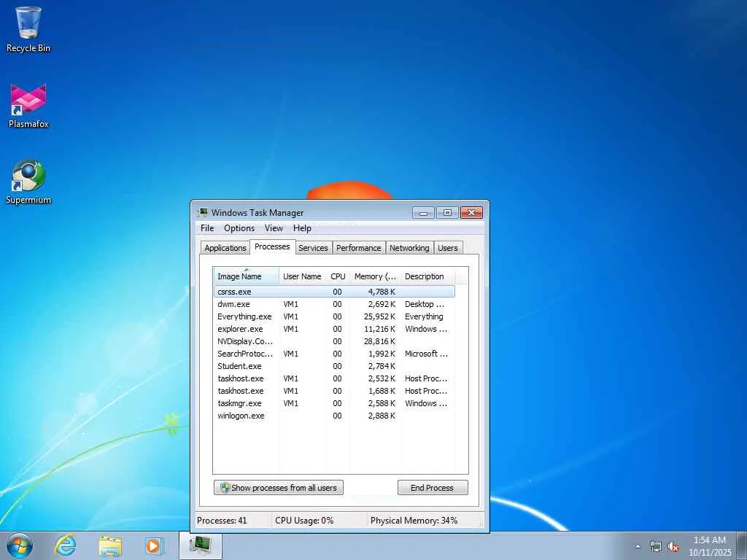Show hidden system tray icons arrow
The image size is (747, 560).
638,546
